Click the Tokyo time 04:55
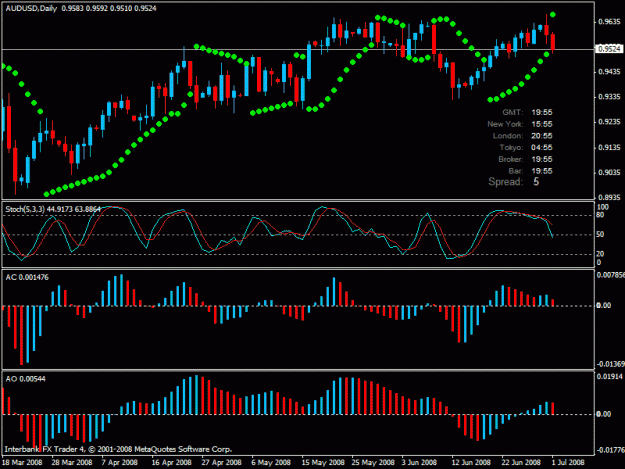This screenshot has width=625, height=469. [542, 148]
